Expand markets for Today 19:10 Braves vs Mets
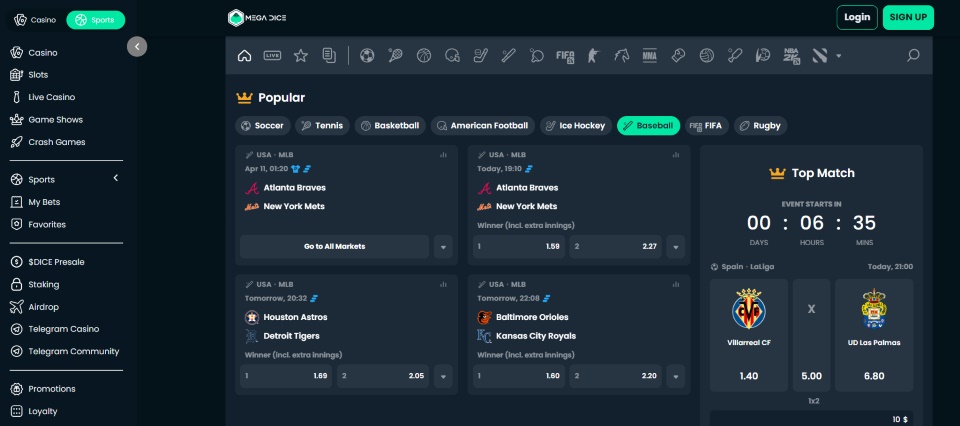960x426 pixels. (x=676, y=247)
